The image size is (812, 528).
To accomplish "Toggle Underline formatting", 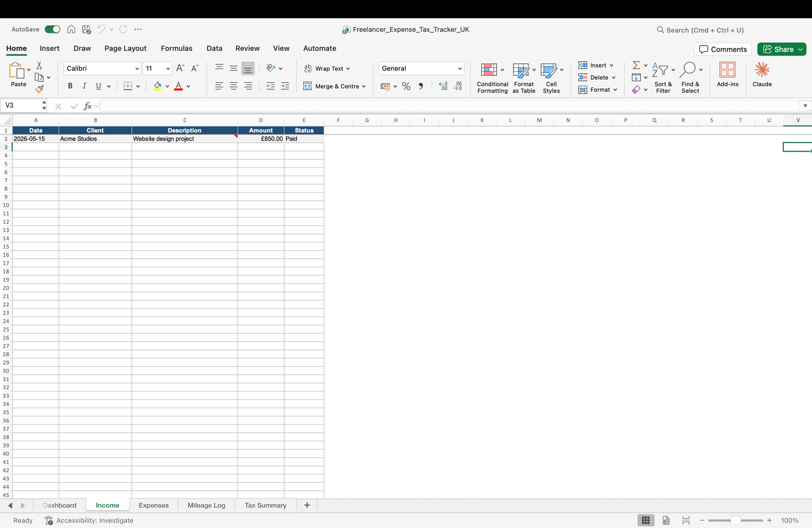I will point(98,86).
